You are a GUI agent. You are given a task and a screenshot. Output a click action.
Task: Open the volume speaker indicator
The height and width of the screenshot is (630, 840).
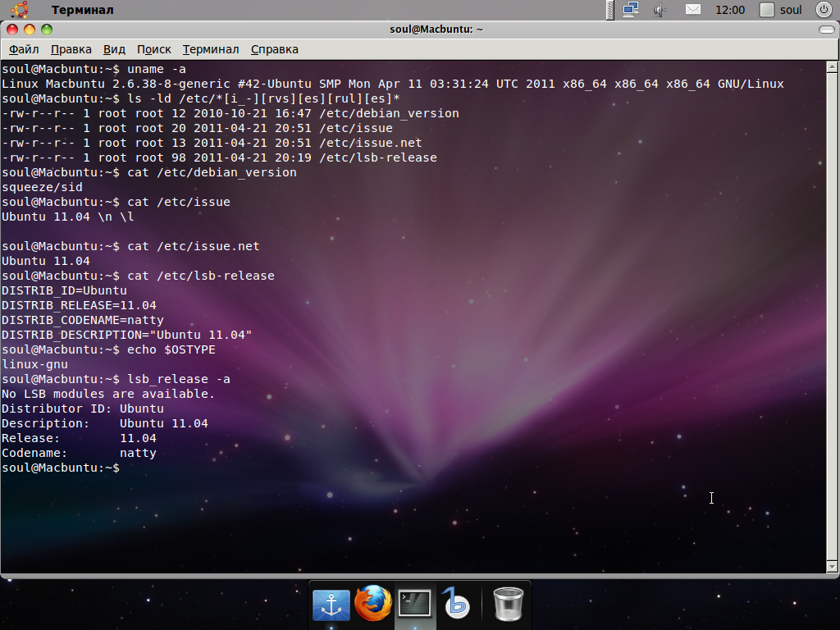[x=660, y=10]
